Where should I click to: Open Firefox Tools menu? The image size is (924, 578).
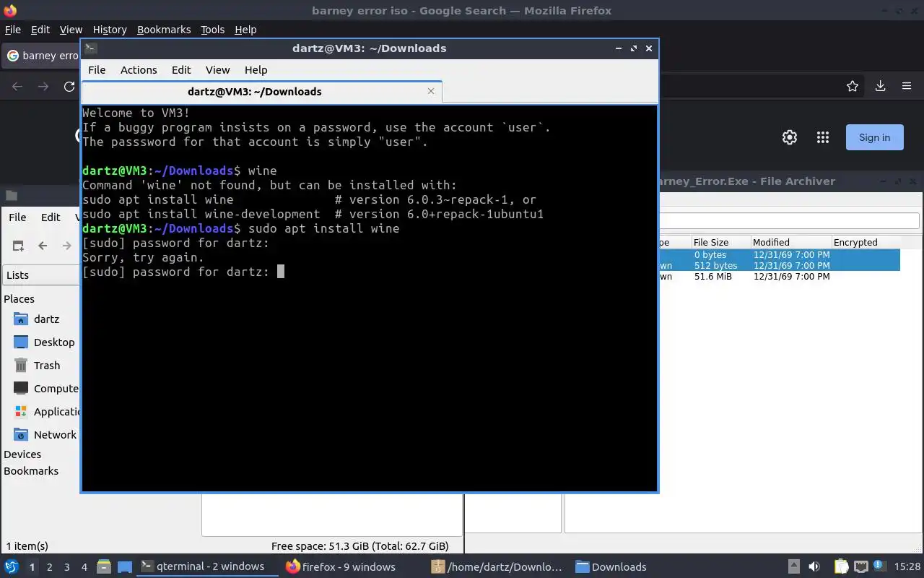tap(212, 30)
